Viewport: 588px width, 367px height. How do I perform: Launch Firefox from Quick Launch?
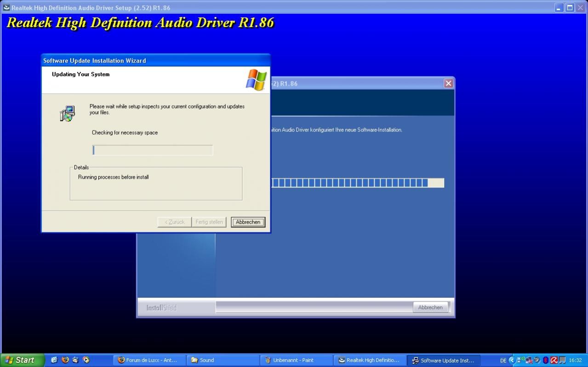tap(65, 360)
